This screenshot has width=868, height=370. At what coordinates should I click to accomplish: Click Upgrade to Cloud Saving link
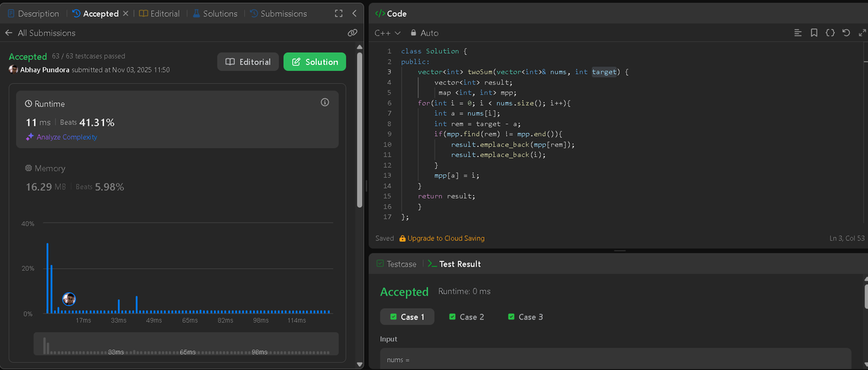pyautogui.click(x=442, y=238)
